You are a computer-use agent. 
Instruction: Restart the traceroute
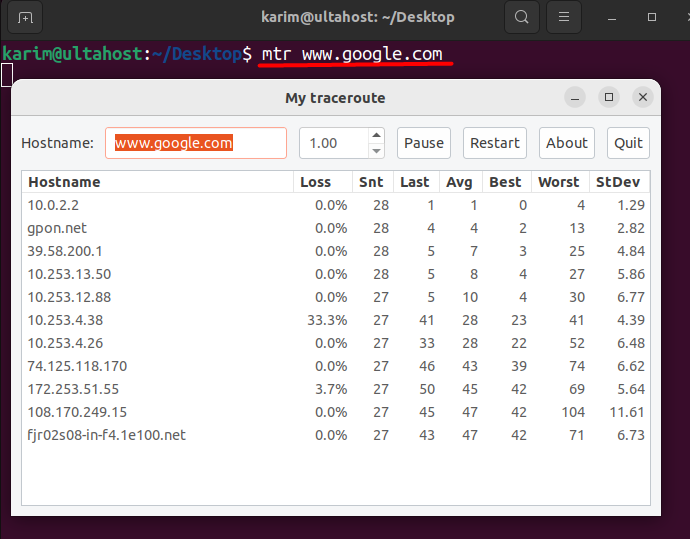[x=495, y=143]
